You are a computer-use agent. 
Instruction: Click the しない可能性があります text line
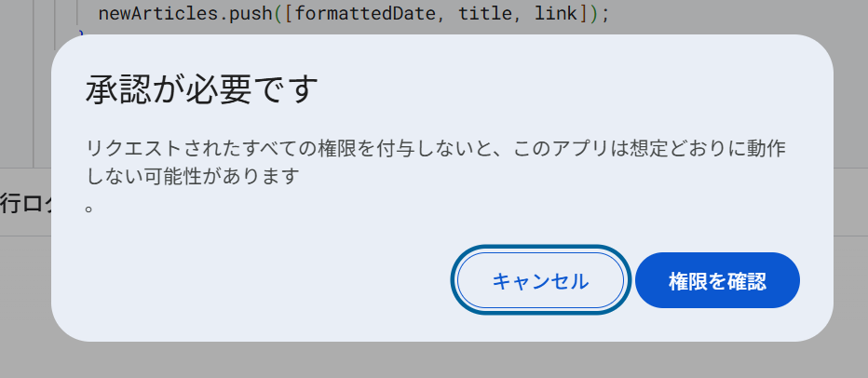pos(192,175)
